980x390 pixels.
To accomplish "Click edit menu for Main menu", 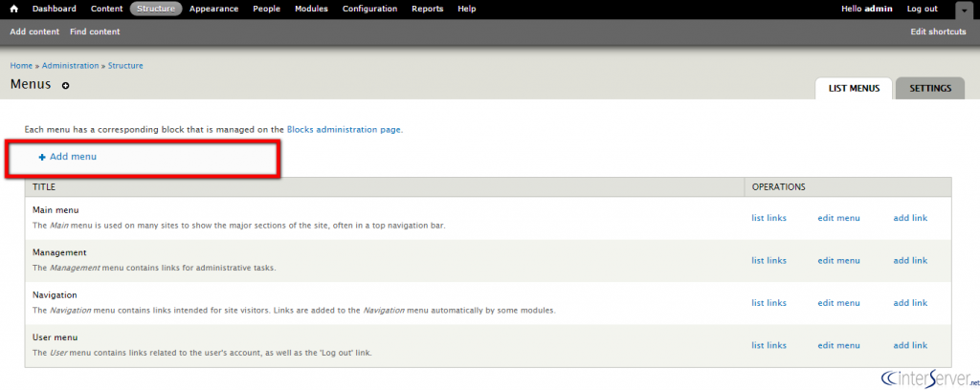I will tap(838, 218).
